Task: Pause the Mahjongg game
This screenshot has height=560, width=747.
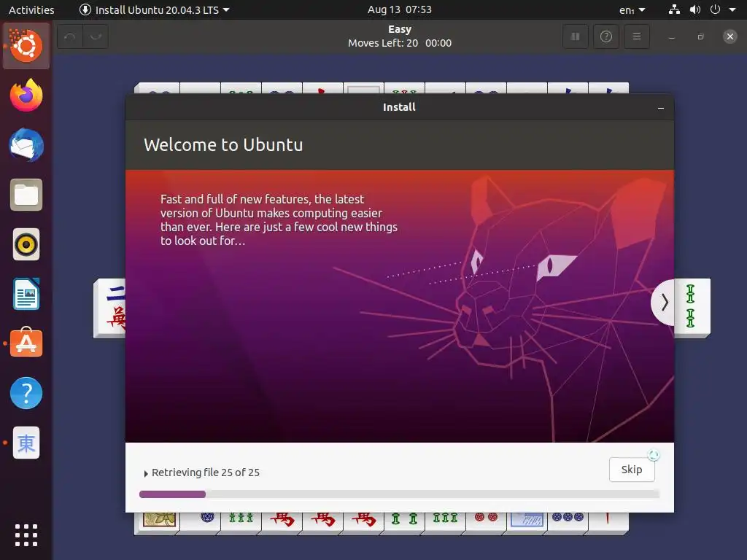Action: coord(576,36)
